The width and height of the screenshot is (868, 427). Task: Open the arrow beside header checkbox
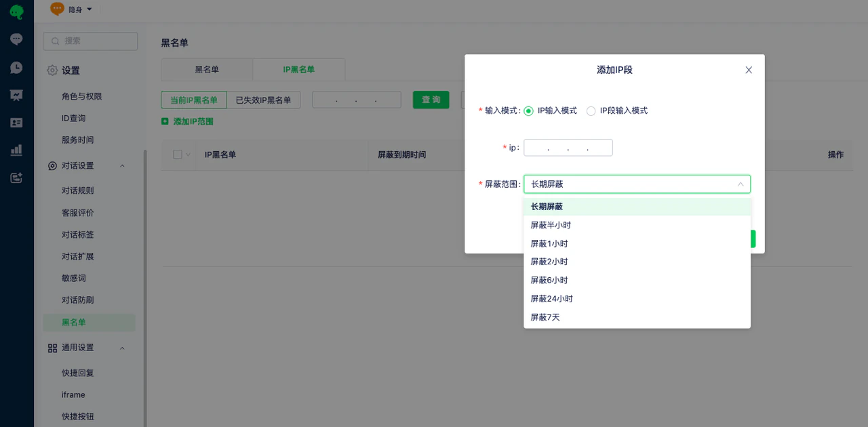pyautogui.click(x=189, y=155)
